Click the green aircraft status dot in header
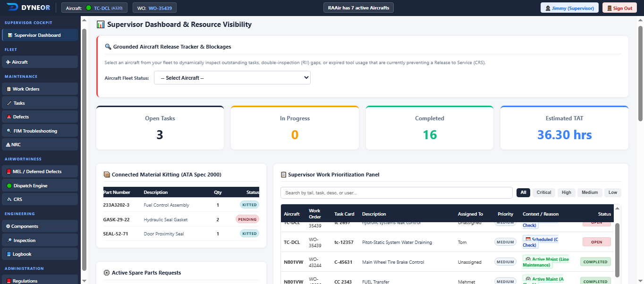This screenshot has width=644, height=284. click(x=88, y=8)
